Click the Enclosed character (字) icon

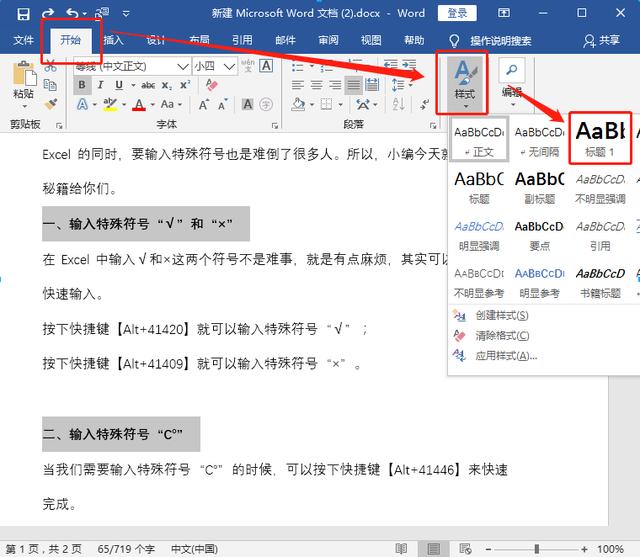266,104
